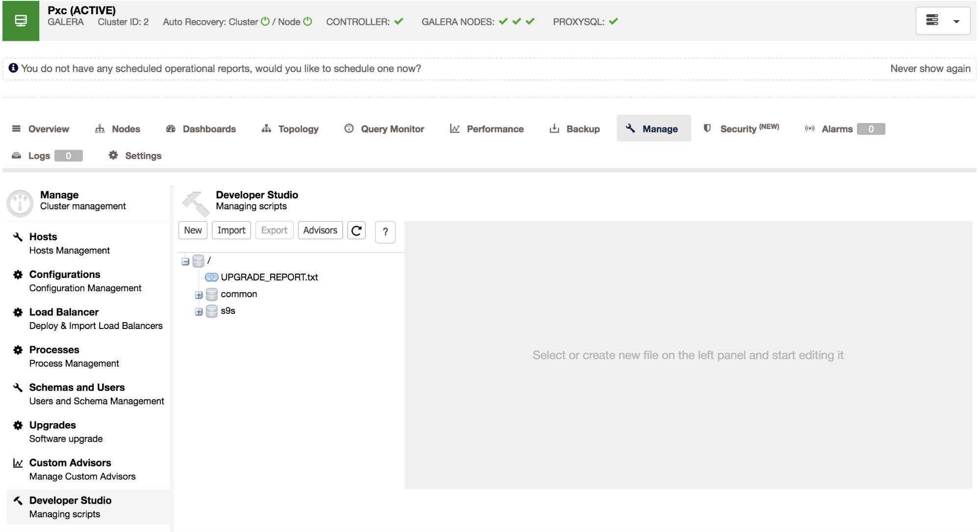This screenshot has width=980, height=532.
Task: Open Processes in sidebar
Action: 88,357
